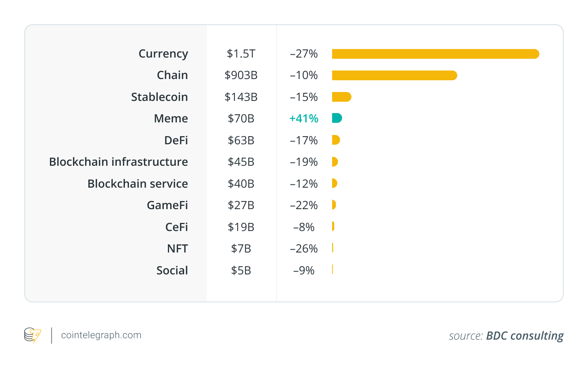
Task: Select the Blockchain infrastructure label
Action: [118, 162]
